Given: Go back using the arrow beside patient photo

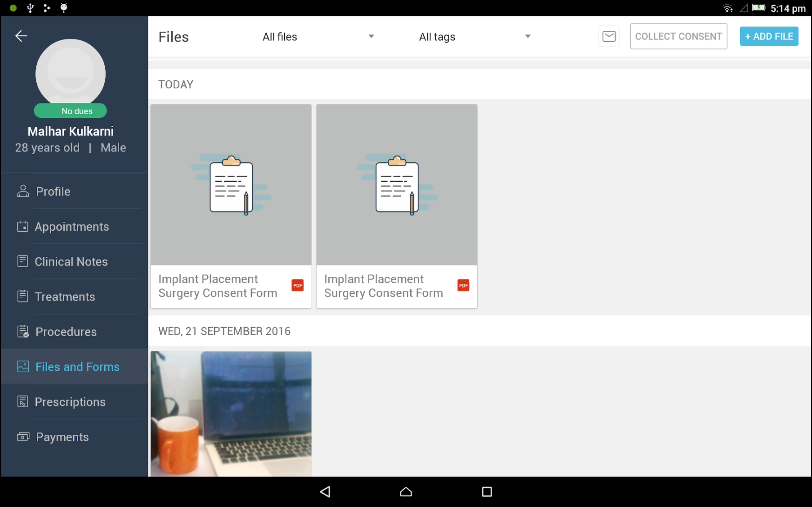Looking at the screenshot, I should 21,35.
